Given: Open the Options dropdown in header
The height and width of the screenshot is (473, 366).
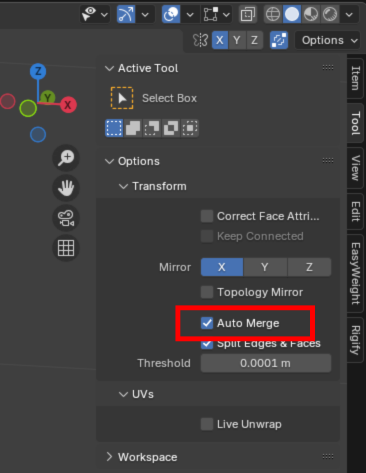Looking at the screenshot, I should point(328,40).
